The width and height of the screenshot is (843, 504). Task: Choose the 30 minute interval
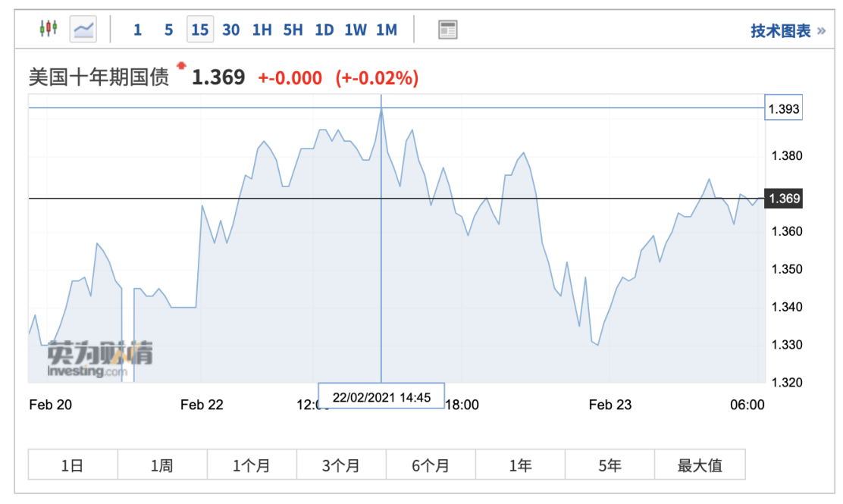pos(231,30)
